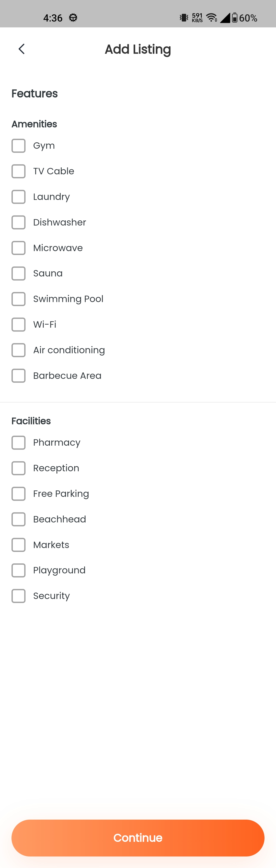Tap the settings gear in status bar
Image resolution: width=276 pixels, height=868 pixels.
(x=73, y=17)
